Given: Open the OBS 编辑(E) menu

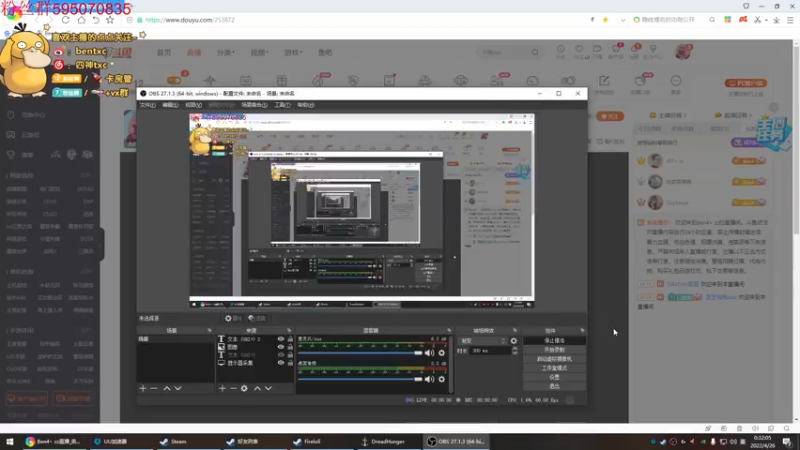Looking at the screenshot, I should [170, 105].
